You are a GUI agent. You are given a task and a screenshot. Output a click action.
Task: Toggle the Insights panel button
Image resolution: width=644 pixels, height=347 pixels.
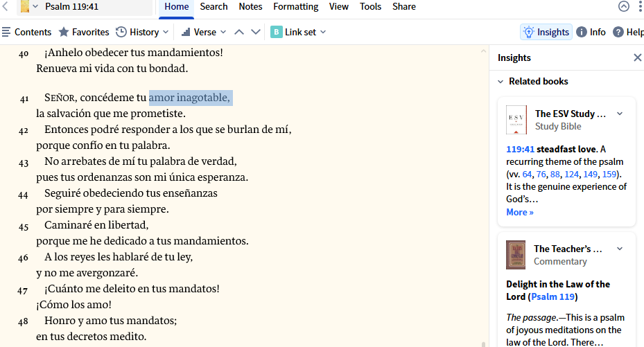546,32
